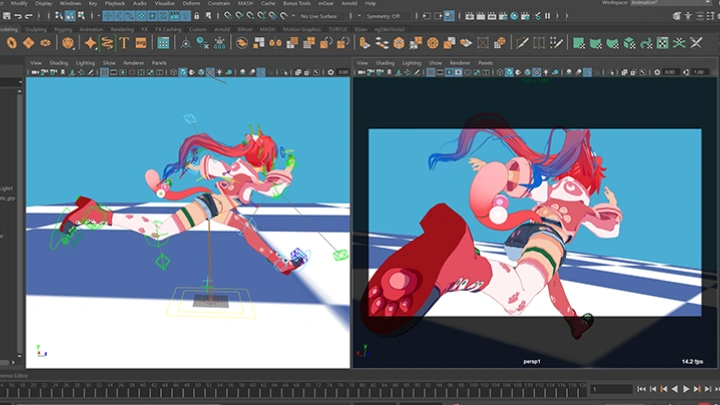Step to the next key
The height and width of the screenshot is (405, 720).
(697, 389)
